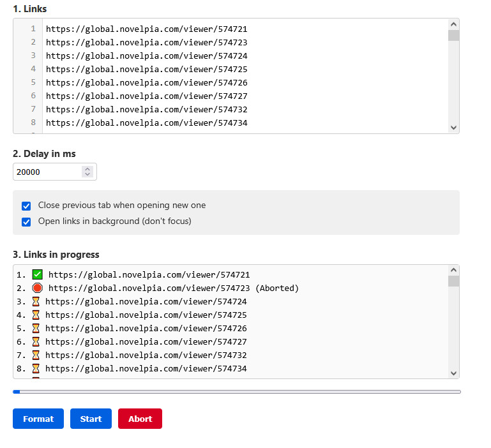Screen dimensions: 491x448
Task: Uncheck Close previous tab when opening new one
Action: pyautogui.click(x=26, y=205)
